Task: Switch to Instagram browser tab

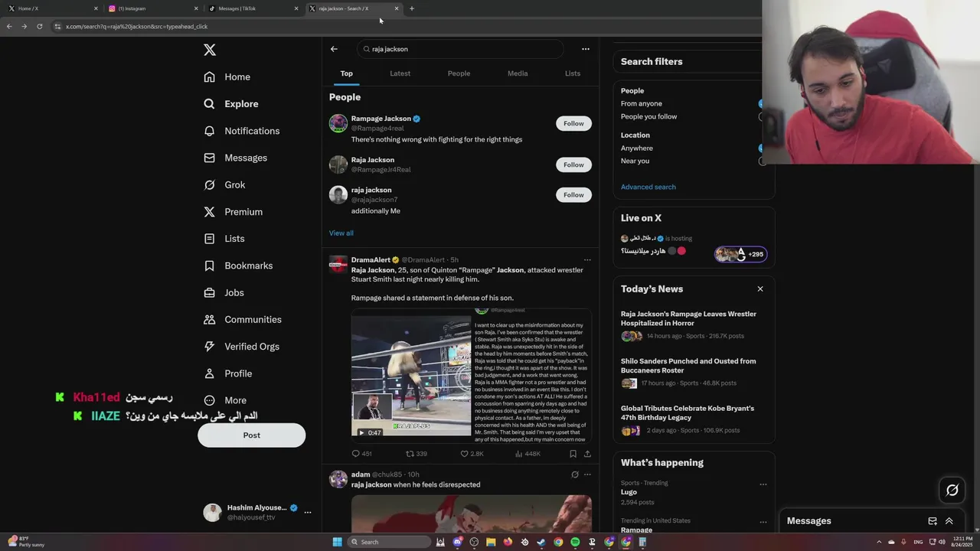Action: (x=152, y=8)
